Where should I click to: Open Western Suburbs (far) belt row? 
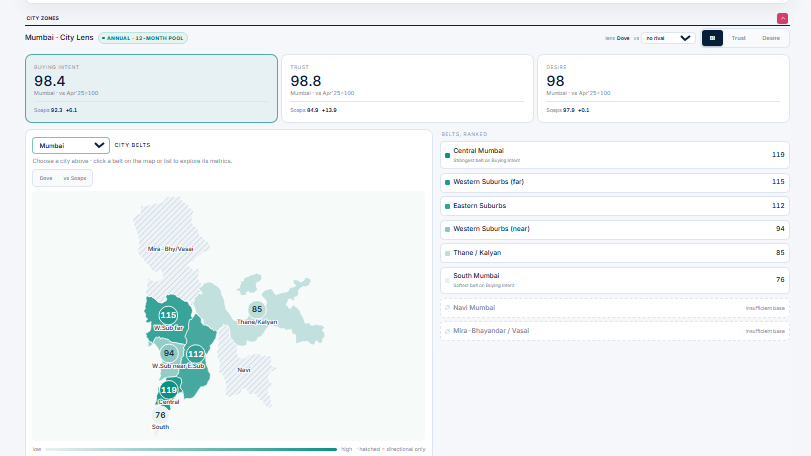pyautogui.click(x=615, y=183)
